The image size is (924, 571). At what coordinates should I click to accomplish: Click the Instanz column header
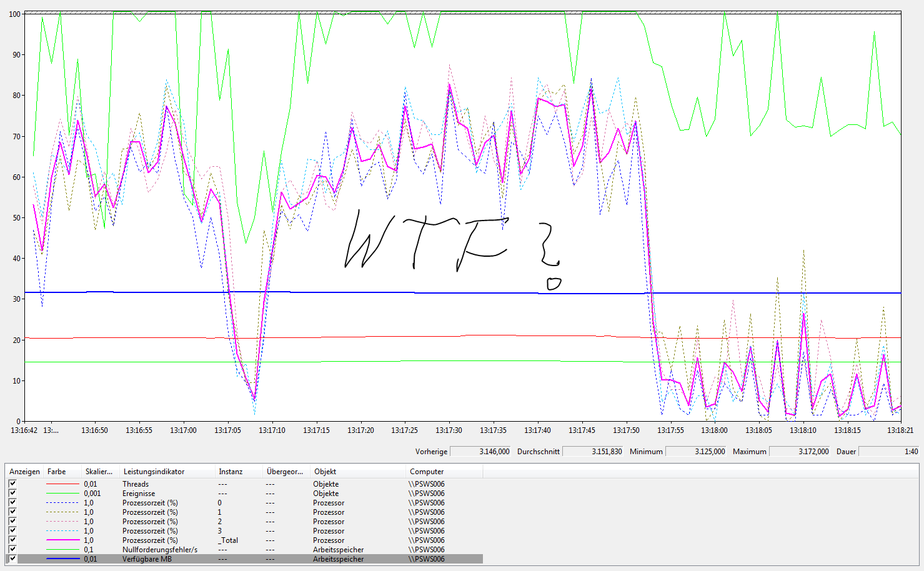239,472
